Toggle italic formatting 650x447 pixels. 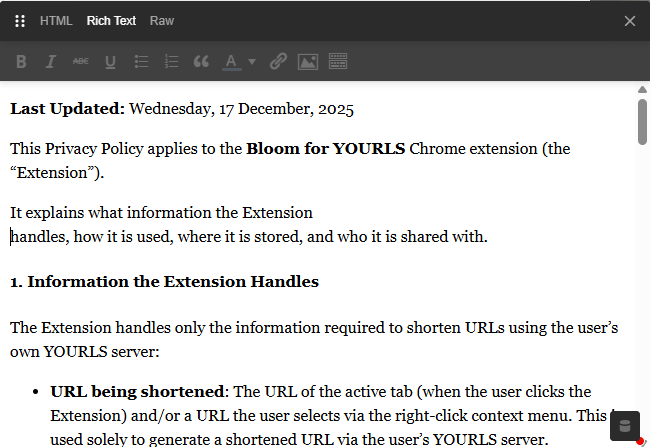[x=50, y=62]
